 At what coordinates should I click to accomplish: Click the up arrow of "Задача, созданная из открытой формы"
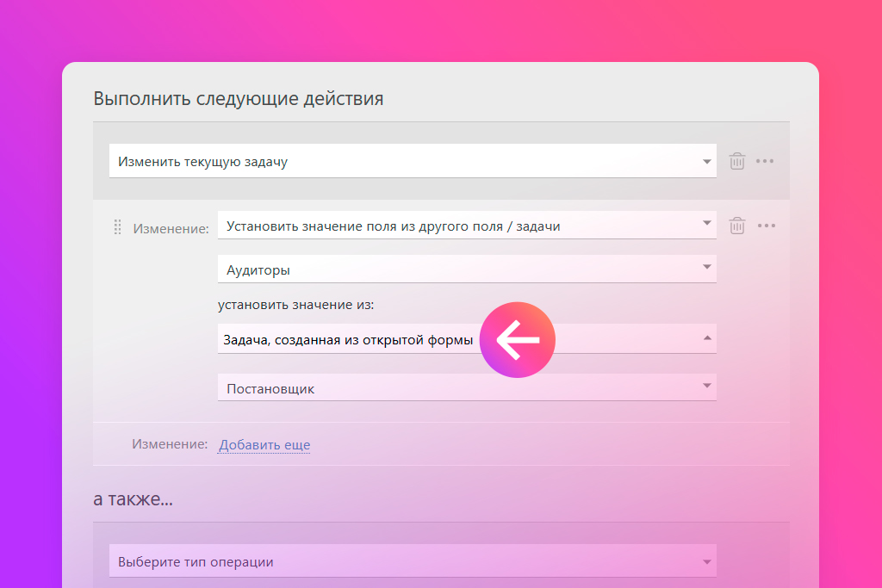(707, 338)
